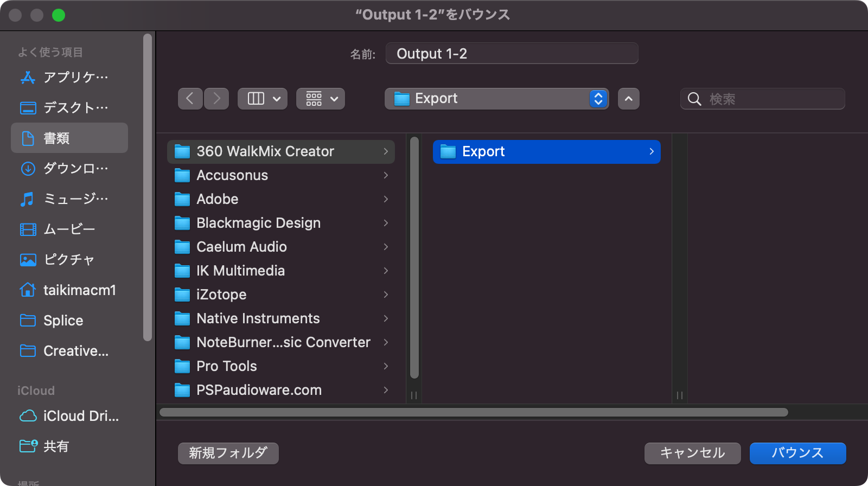868x486 pixels.
Task: Expand the Accusonus folder chevron
Action: click(386, 175)
